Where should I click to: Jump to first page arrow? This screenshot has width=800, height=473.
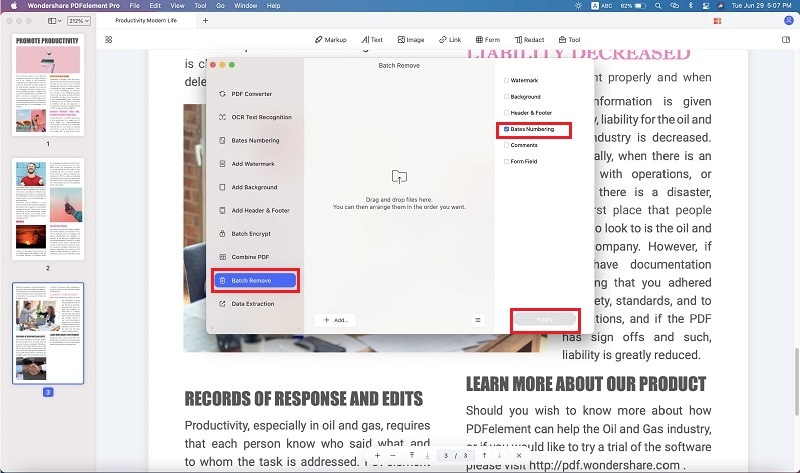click(412, 455)
